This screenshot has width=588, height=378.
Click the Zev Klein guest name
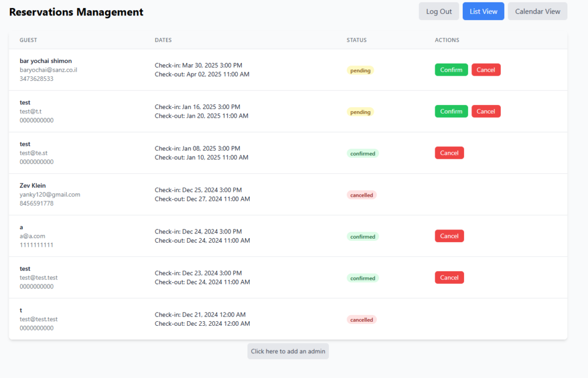click(x=33, y=185)
